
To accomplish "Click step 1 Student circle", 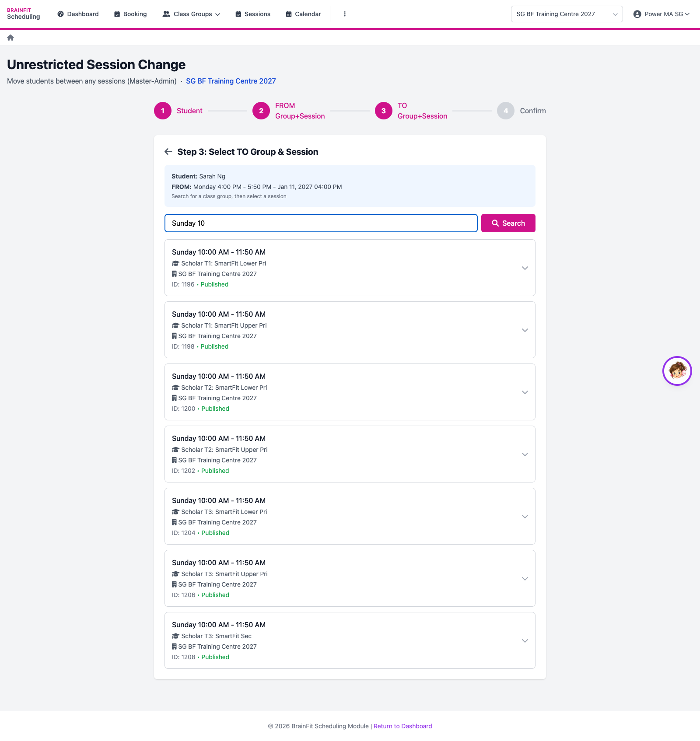I will tap(163, 111).
